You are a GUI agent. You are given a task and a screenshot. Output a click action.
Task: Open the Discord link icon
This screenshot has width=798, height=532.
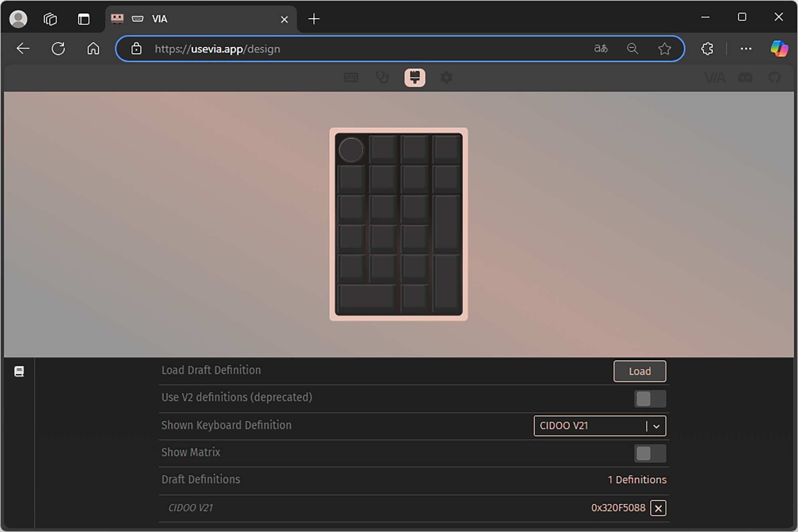pyautogui.click(x=745, y=77)
